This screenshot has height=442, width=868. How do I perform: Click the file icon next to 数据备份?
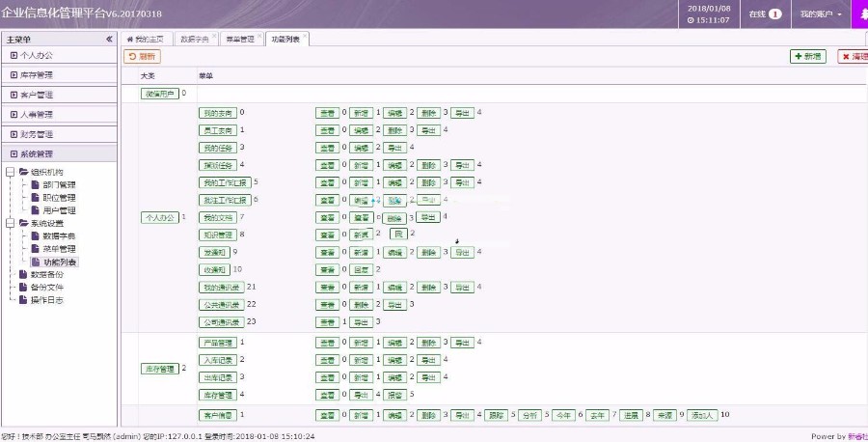point(23,274)
